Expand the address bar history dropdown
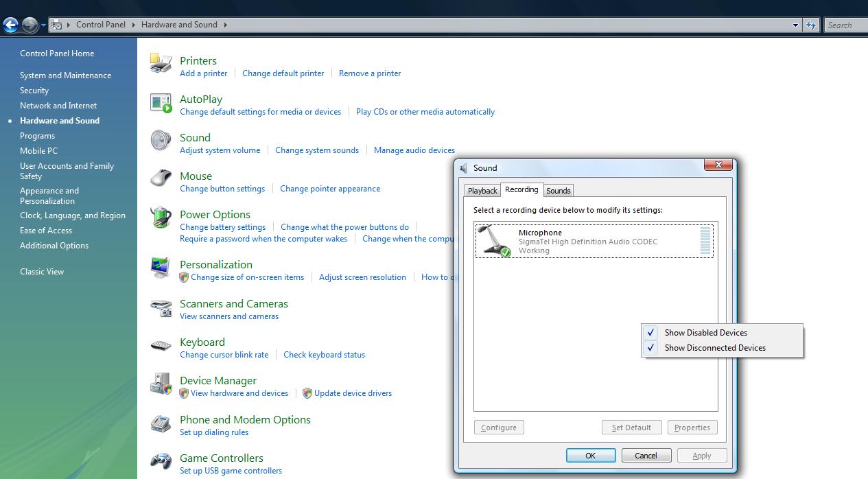Image resolution: width=868 pixels, height=479 pixels. point(795,25)
